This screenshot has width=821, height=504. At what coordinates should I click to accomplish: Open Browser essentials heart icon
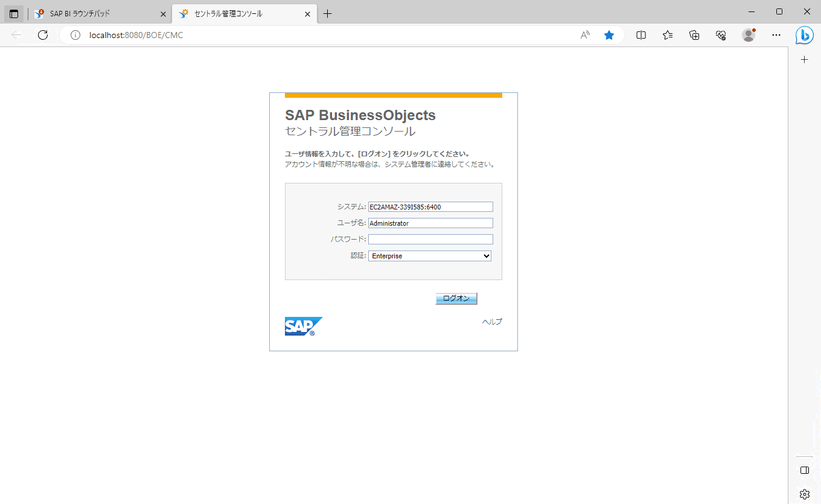coord(721,35)
